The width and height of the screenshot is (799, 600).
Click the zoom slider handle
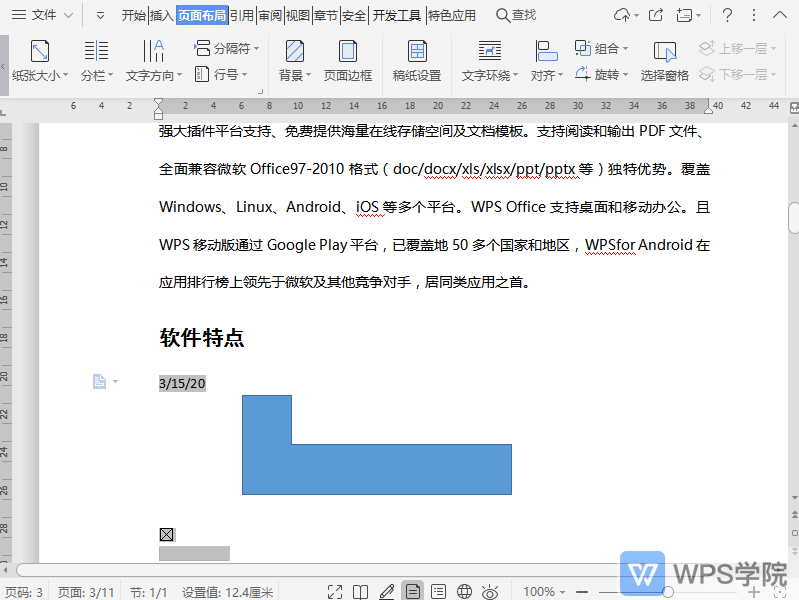668,592
